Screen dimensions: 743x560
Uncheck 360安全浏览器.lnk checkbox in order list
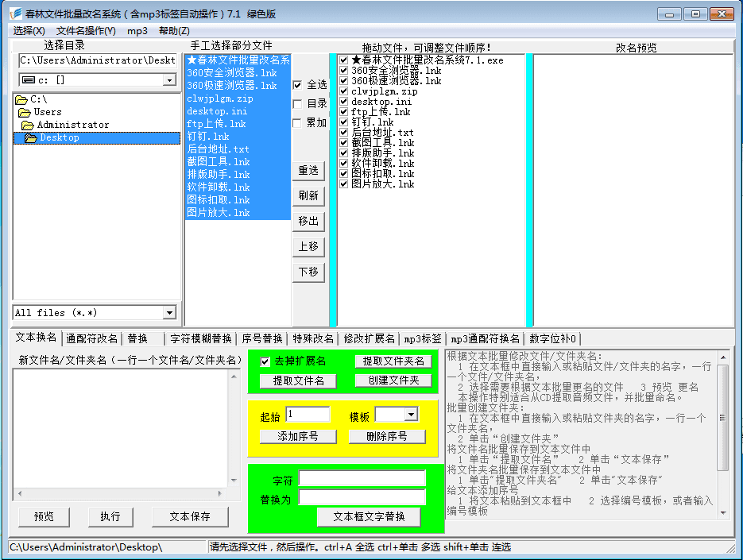click(344, 71)
